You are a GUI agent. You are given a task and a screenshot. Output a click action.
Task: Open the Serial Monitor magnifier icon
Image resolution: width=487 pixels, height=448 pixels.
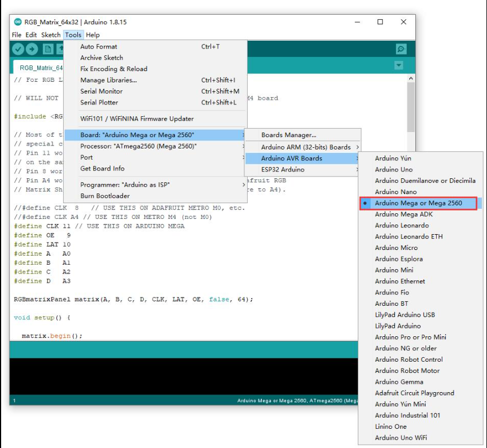[401, 49]
